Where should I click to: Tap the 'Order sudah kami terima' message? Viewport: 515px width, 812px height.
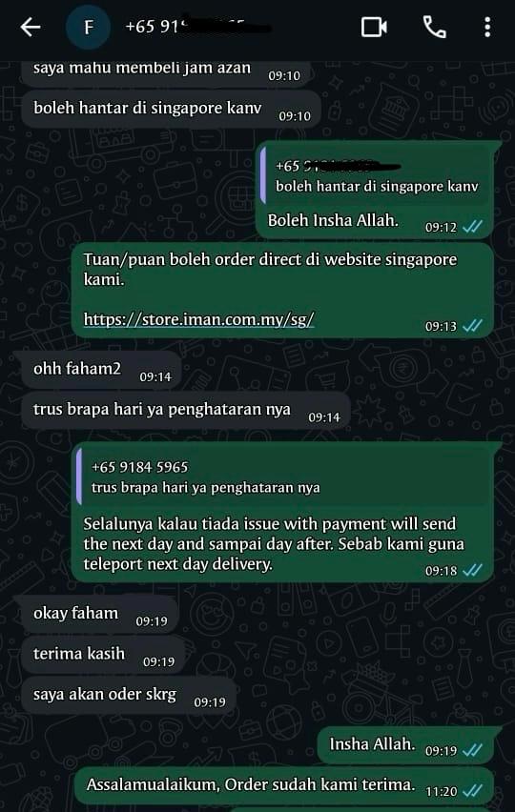[x=283, y=786]
